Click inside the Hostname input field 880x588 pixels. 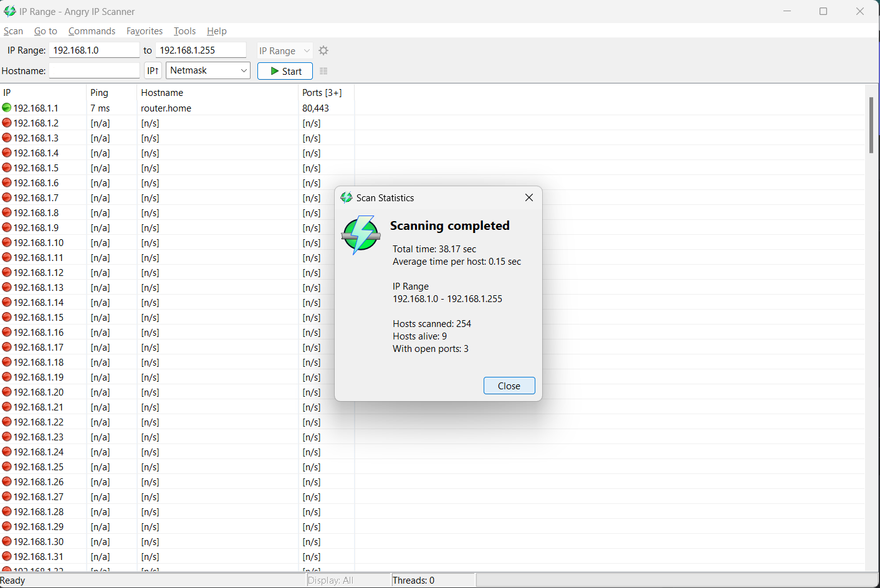point(94,70)
